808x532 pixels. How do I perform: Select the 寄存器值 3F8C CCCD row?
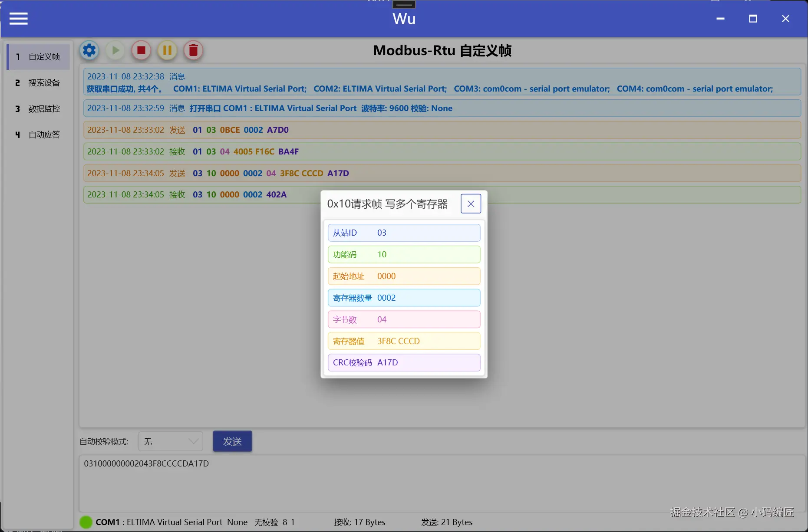[404, 341]
